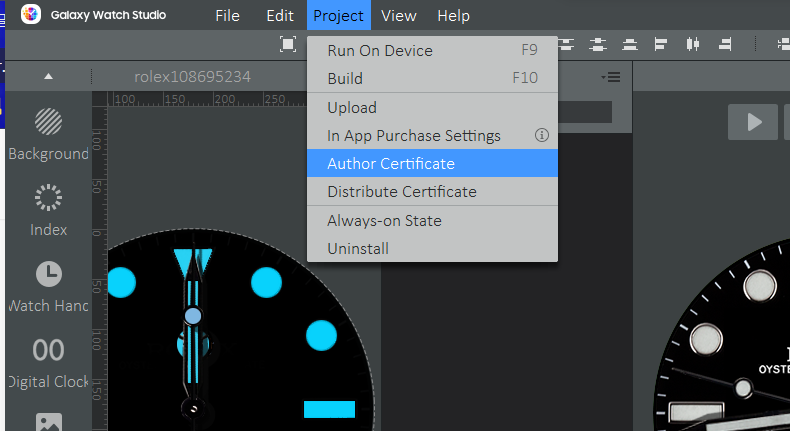
Task: Choose Uninstall from Project menu
Action: 432,249
